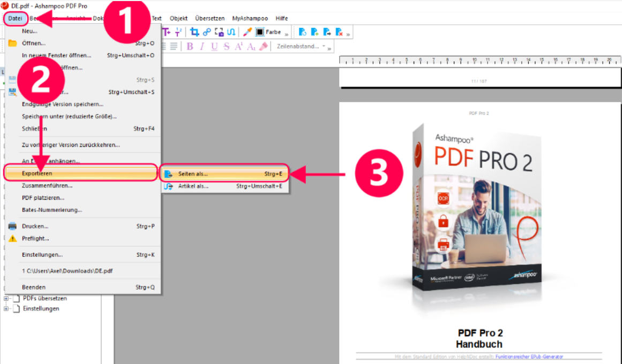622x364 pixels.
Task: Enable italic formatting
Action: (x=201, y=46)
